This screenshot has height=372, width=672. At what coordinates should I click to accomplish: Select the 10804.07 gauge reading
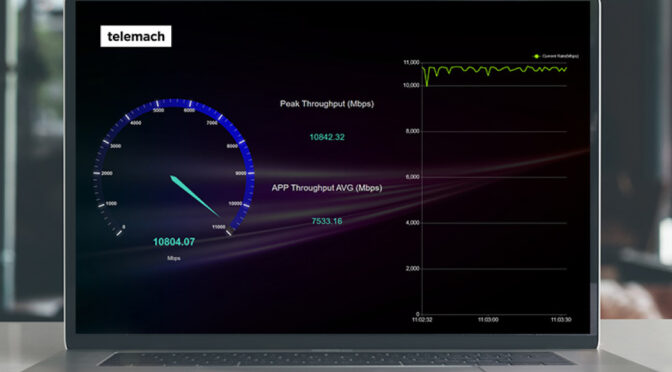click(174, 242)
